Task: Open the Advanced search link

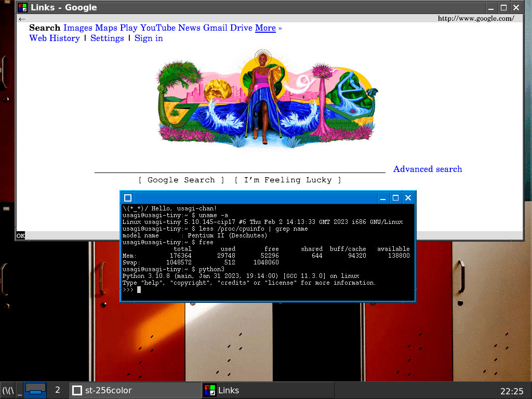Action: pyautogui.click(x=427, y=169)
